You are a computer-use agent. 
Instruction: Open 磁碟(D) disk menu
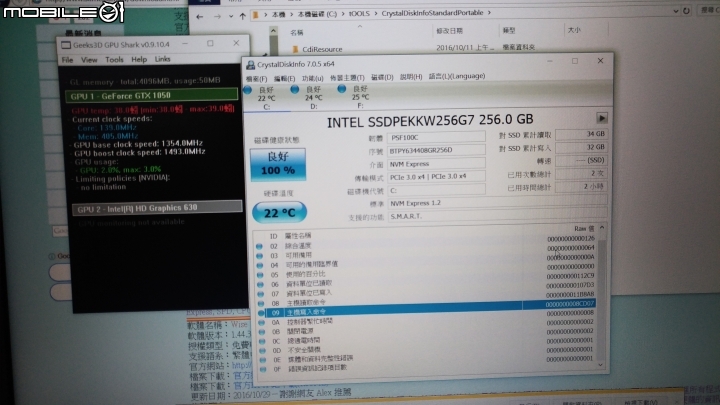pyautogui.click(x=382, y=77)
